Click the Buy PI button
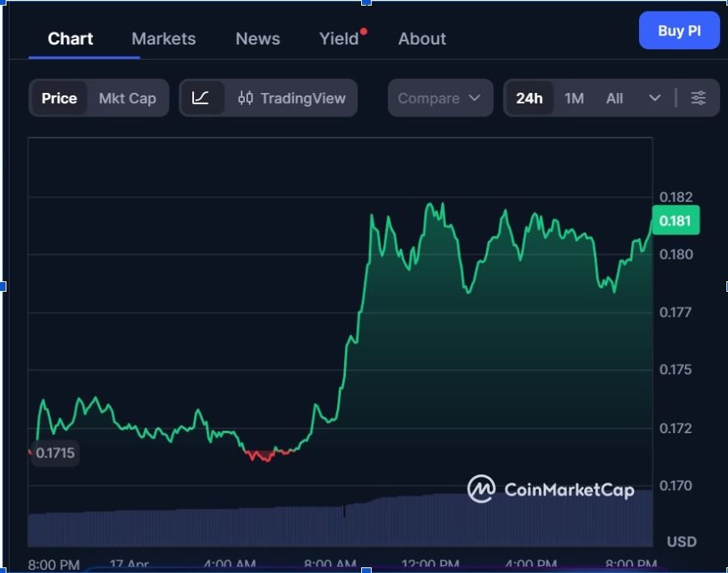The image size is (728, 573). (x=679, y=30)
